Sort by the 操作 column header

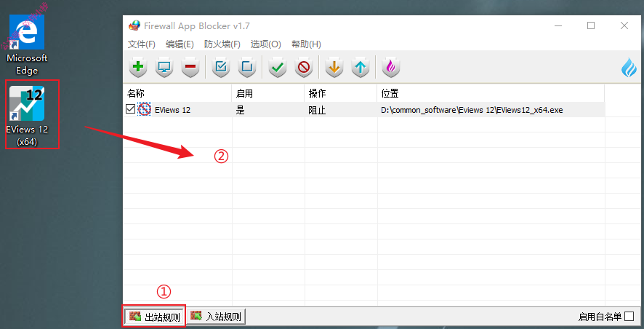pyautogui.click(x=340, y=94)
